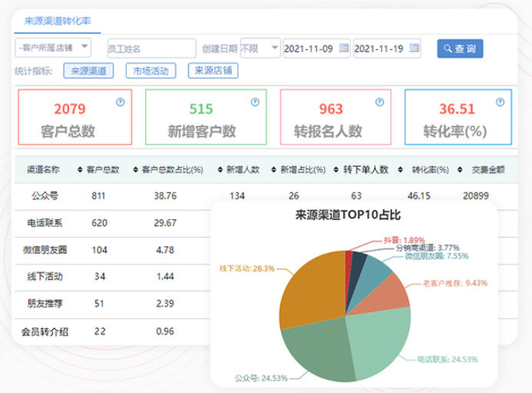Screen dimensions: 532x393
Task: Click 811 in the 公众号 row
Action: 98,196
